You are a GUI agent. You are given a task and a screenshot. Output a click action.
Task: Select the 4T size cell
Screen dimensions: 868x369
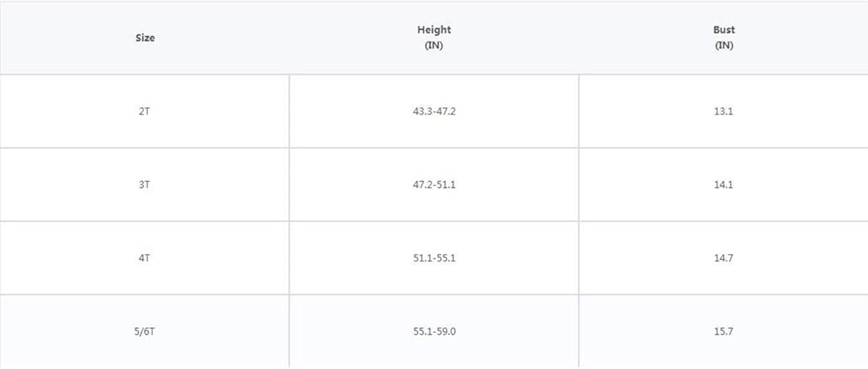145,258
